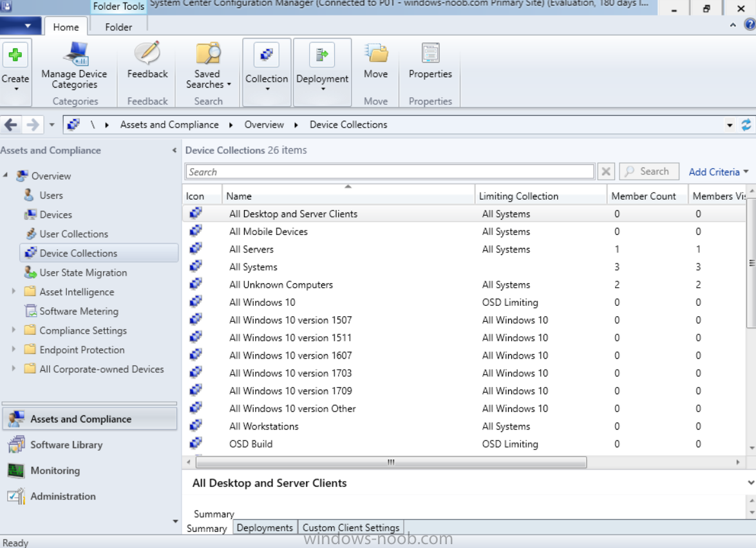Open the Add Criteria dropdown
Viewport: 756px width, 548px height.
tap(719, 171)
